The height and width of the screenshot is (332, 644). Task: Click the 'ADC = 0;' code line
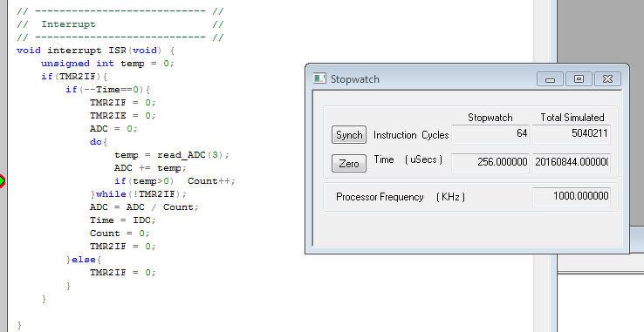coord(113,129)
